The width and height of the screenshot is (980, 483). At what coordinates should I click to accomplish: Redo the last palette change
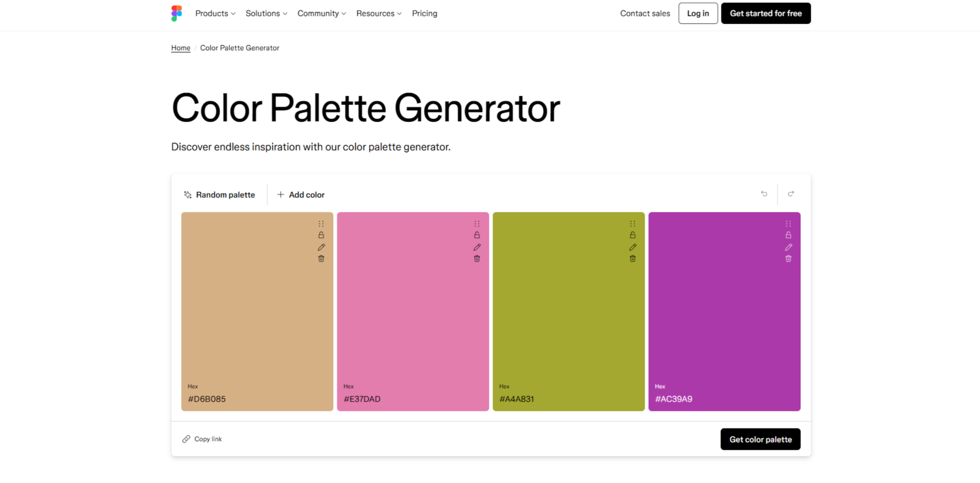[x=791, y=194]
